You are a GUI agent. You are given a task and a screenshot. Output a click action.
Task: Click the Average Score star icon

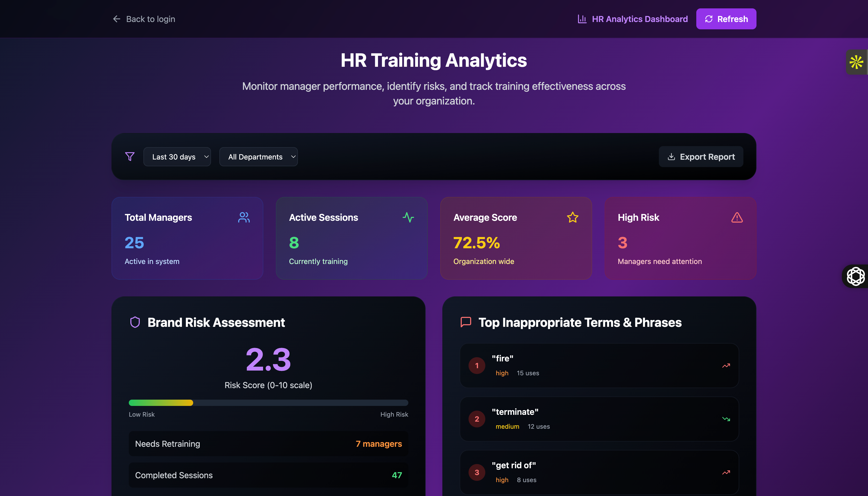572,217
